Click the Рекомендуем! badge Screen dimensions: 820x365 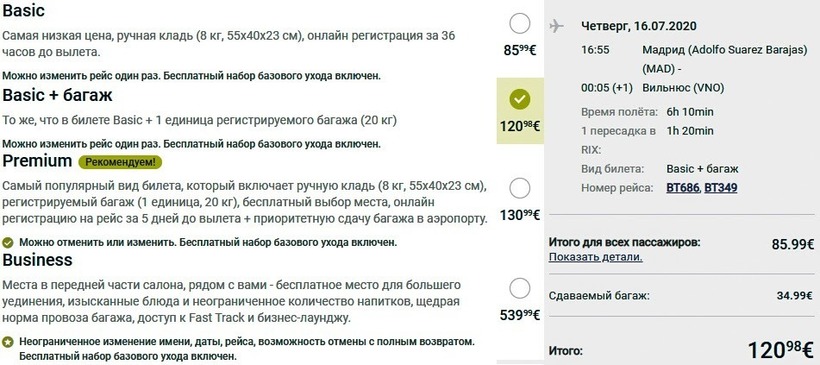[120, 162]
